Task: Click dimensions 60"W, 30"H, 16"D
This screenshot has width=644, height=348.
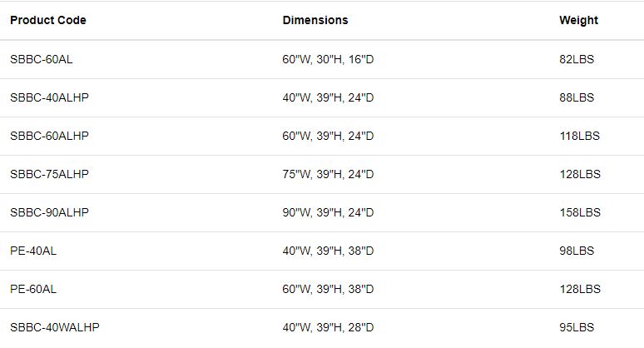Action: 328,60
